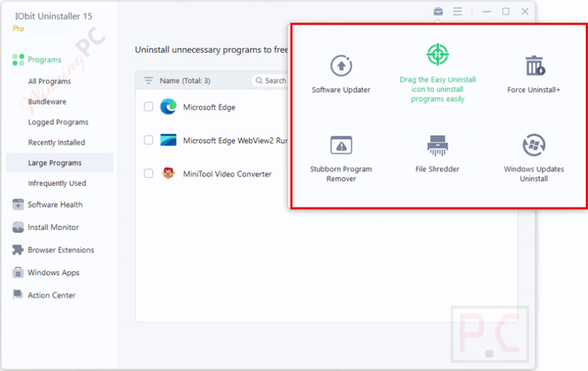Minimize the IObit Uninstaller window
The image size is (588, 371).
pyautogui.click(x=487, y=12)
